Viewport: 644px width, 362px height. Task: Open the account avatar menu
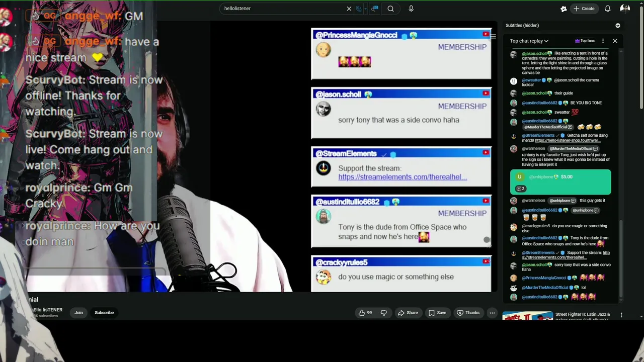pyautogui.click(x=625, y=9)
